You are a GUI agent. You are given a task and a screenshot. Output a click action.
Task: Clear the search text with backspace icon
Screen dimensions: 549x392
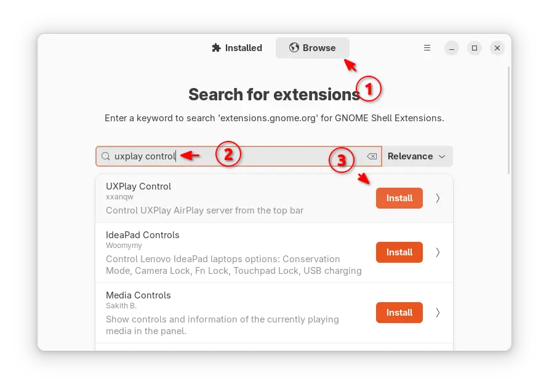coord(372,156)
